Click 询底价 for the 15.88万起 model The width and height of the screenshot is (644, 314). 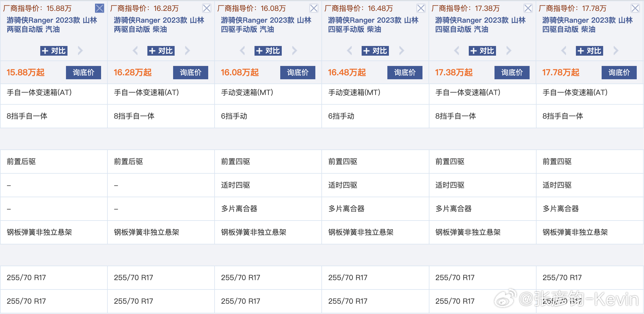click(84, 73)
